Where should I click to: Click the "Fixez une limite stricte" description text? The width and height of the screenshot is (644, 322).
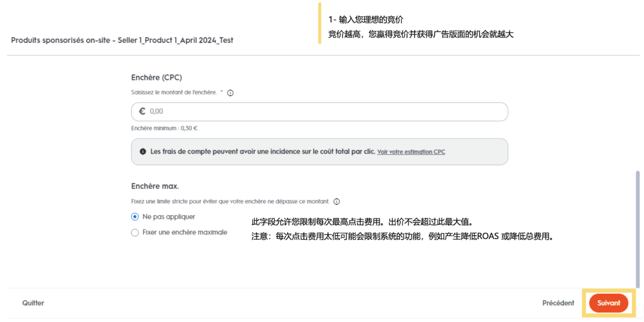(230, 202)
